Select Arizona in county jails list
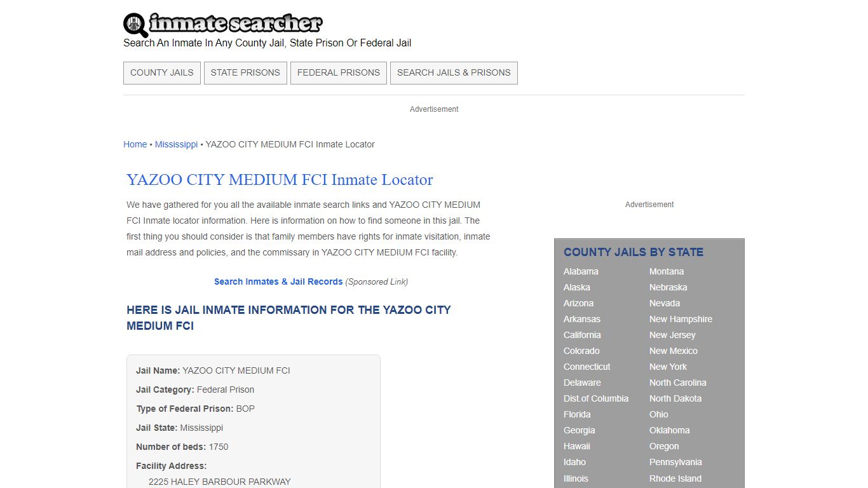 tap(578, 303)
